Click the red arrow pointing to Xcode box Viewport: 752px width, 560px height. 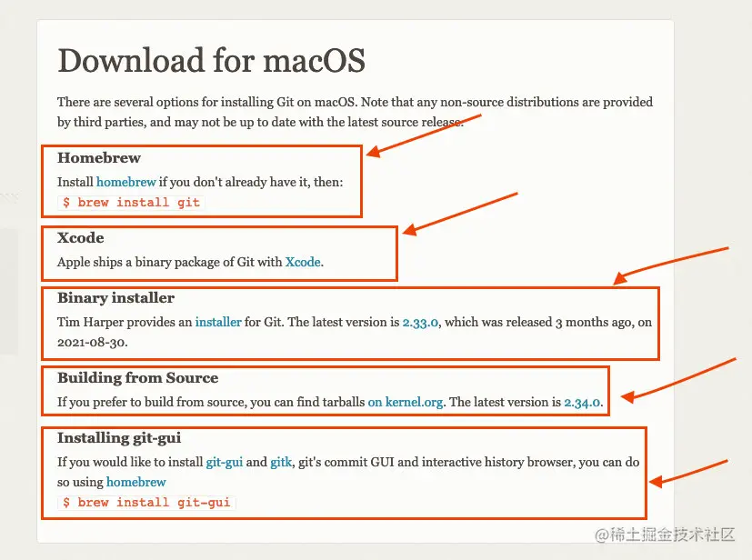tap(460, 214)
